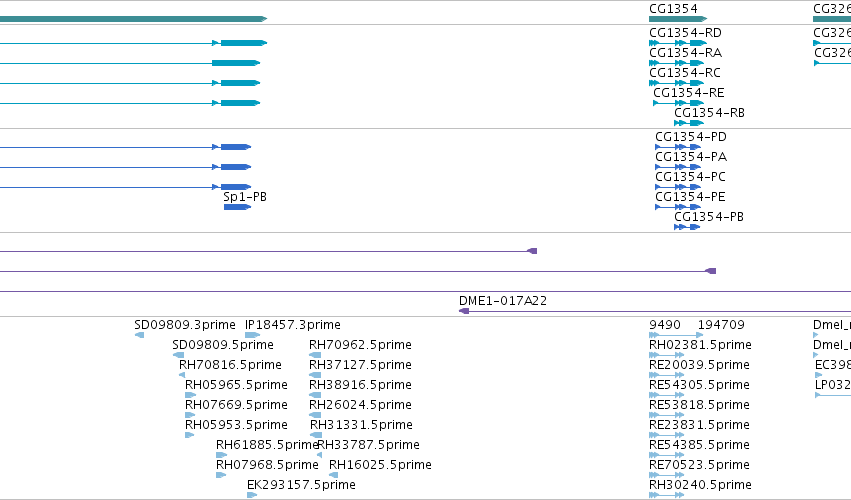Click the Sp1-PB blue protein glyph

(x=237, y=207)
